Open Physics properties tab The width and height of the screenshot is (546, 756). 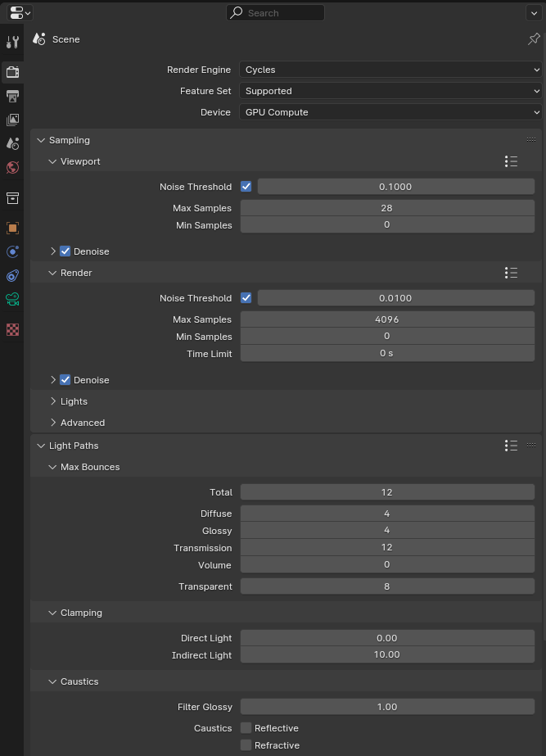[x=12, y=251]
